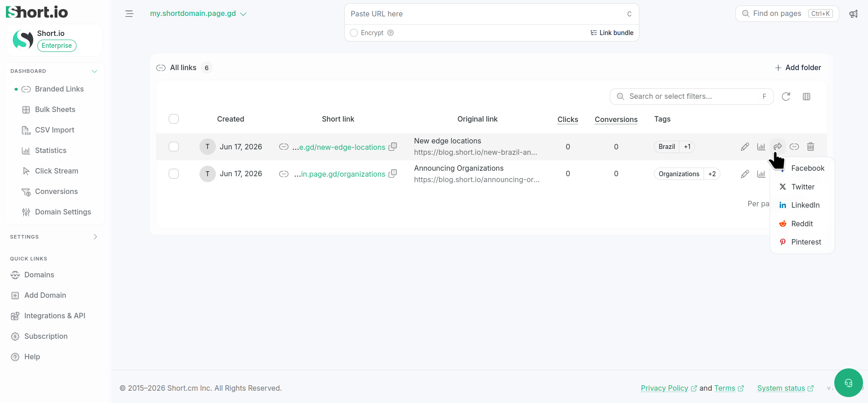Choose Reddit from share menu

point(802,224)
